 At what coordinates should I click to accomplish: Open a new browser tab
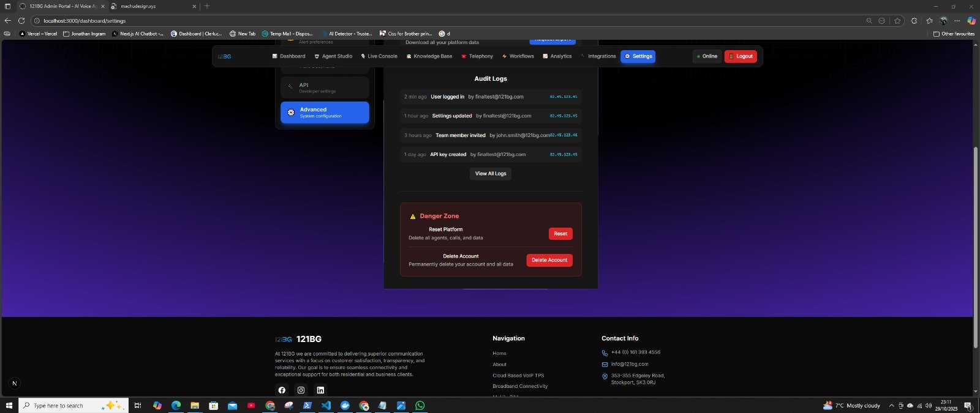coord(207,6)
